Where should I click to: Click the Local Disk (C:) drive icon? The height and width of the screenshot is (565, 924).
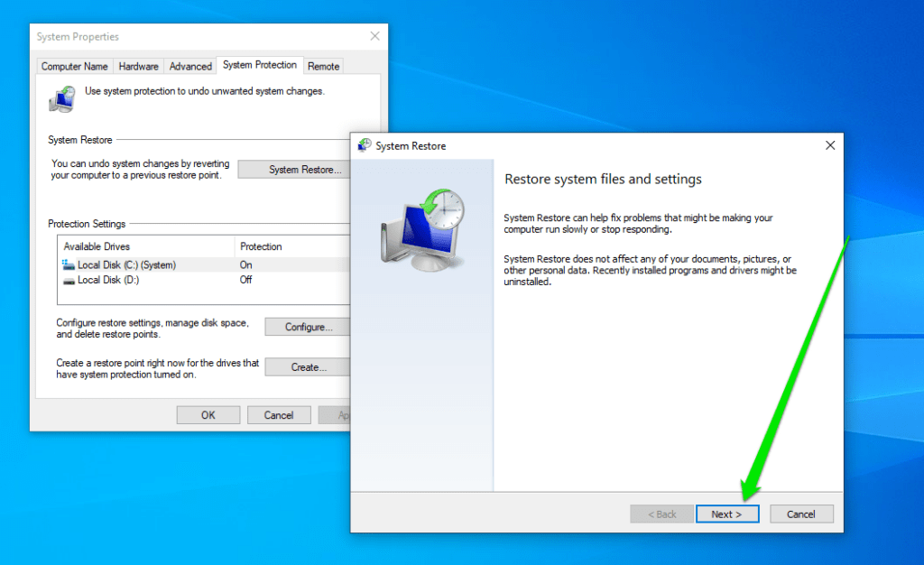coord(68,264)
